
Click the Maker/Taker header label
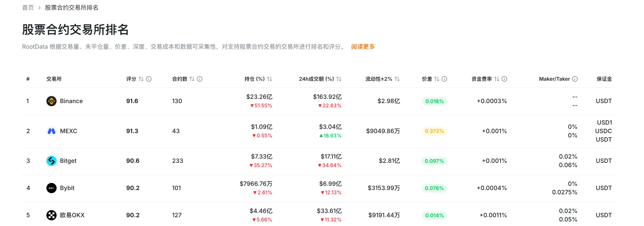coord(554,79)
